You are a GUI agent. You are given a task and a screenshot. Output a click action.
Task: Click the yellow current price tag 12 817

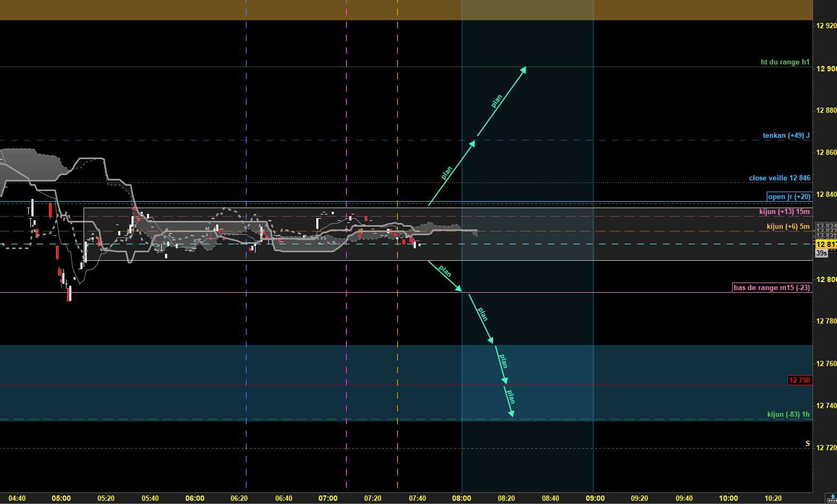(x=826, y=244)
